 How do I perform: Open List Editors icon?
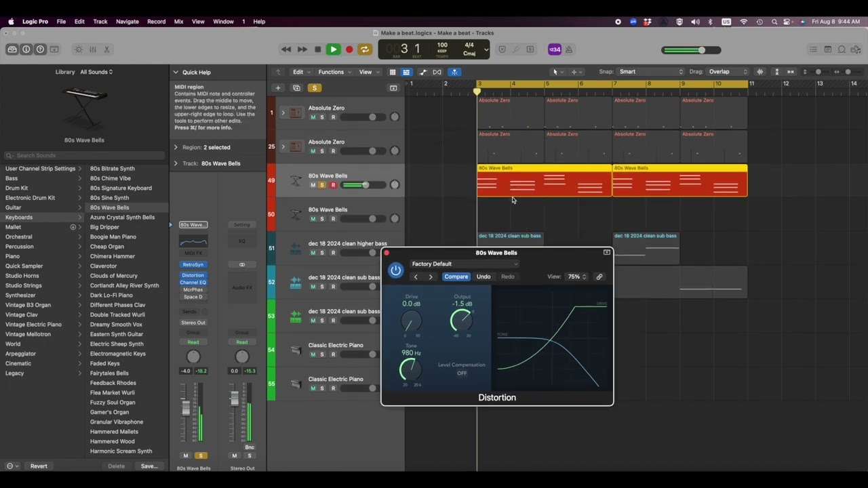[x=813, y=49]
